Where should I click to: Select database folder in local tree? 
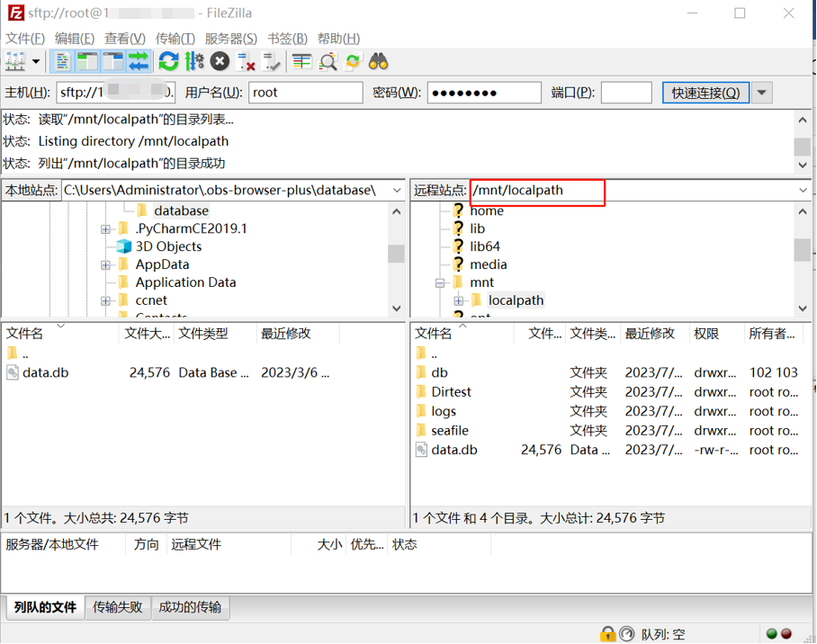coord(182,211)
